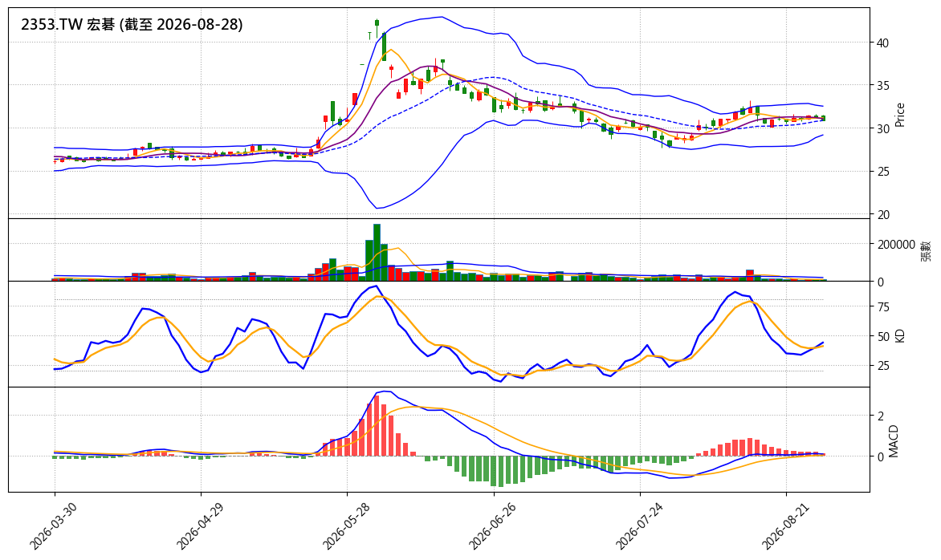Click the 2 MACD tick label
Screen dimensions: 941x560
point(880,416)
